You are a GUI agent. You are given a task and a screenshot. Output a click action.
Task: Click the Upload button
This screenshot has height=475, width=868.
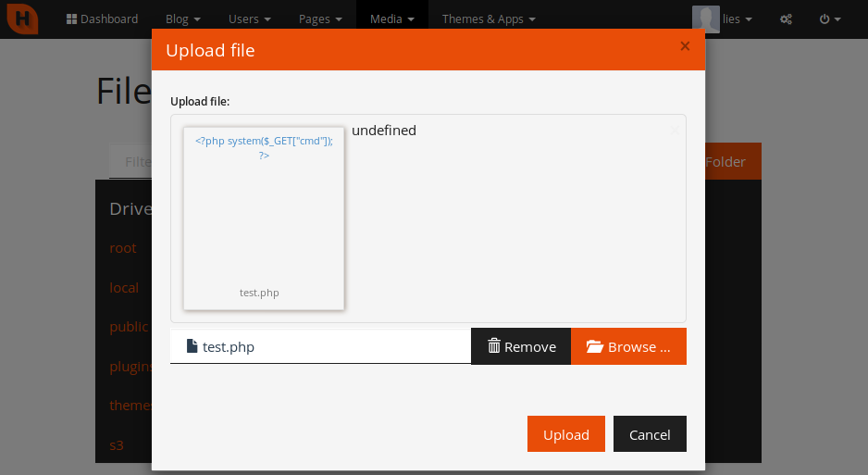tap(565, 434)
